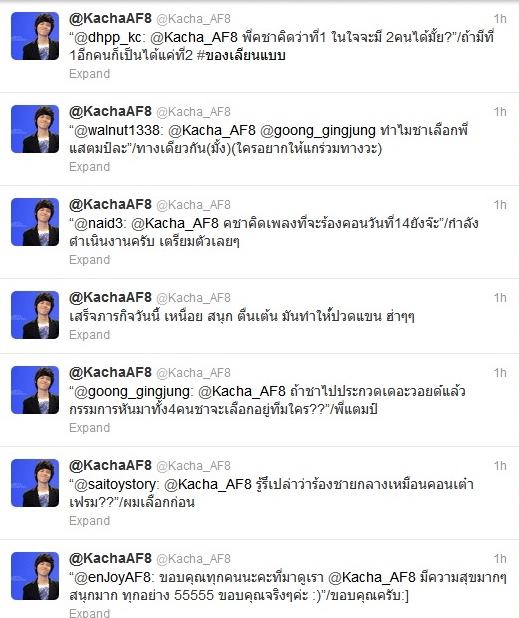Expand the fourth tweet without mentions
519x618 pixels.
pos(89,335)
